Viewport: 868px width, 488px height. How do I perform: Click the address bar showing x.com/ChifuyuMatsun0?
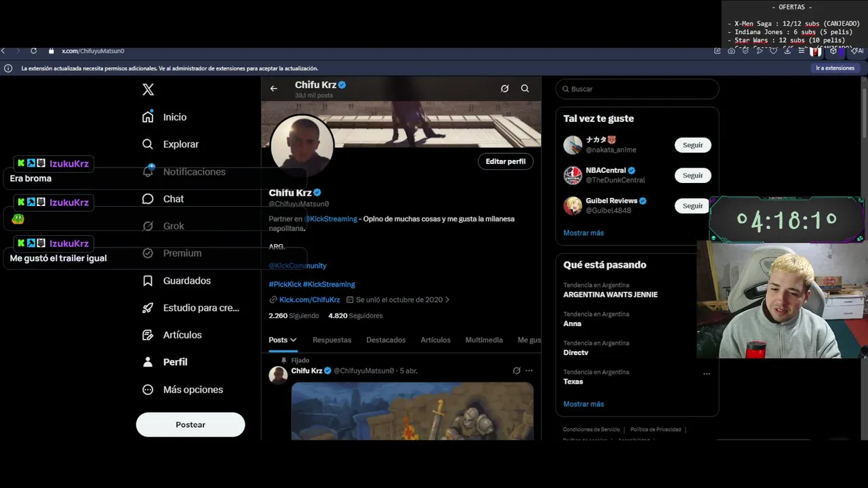point(93,51)
